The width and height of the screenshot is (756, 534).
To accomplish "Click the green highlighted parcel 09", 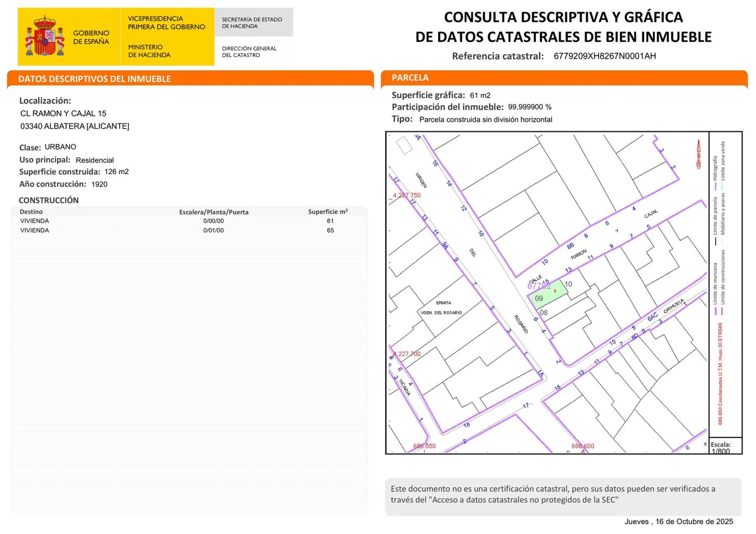I will tap(546, 295).
